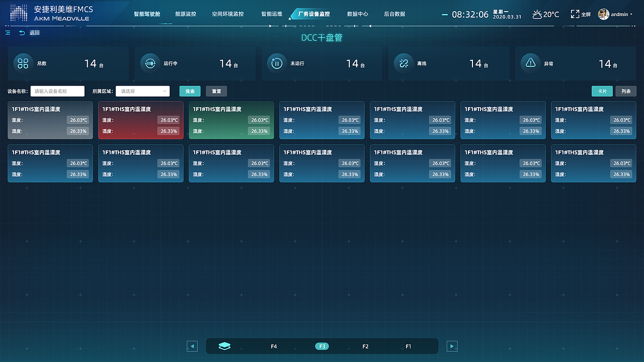Click the 14 台 value for 异常
This screenshot has width=644, height=362.
608,64
